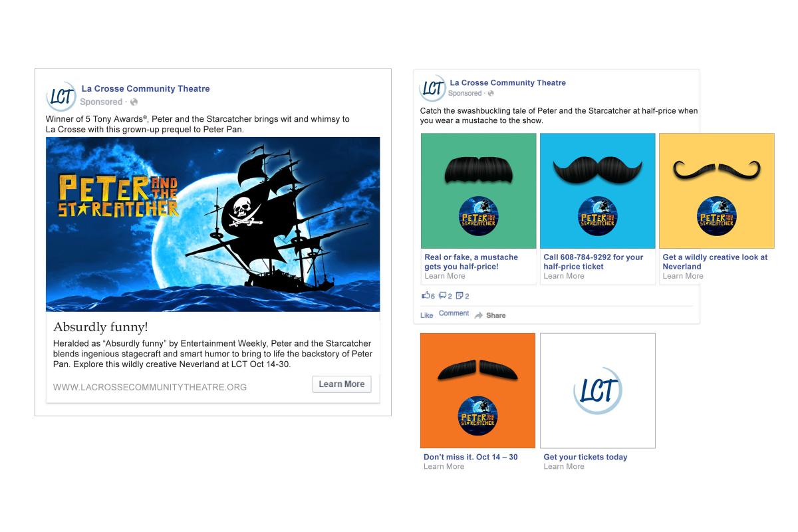Click Learn More under the Neverland card
The height and width of the screenshot is (532, 798).
683,276
